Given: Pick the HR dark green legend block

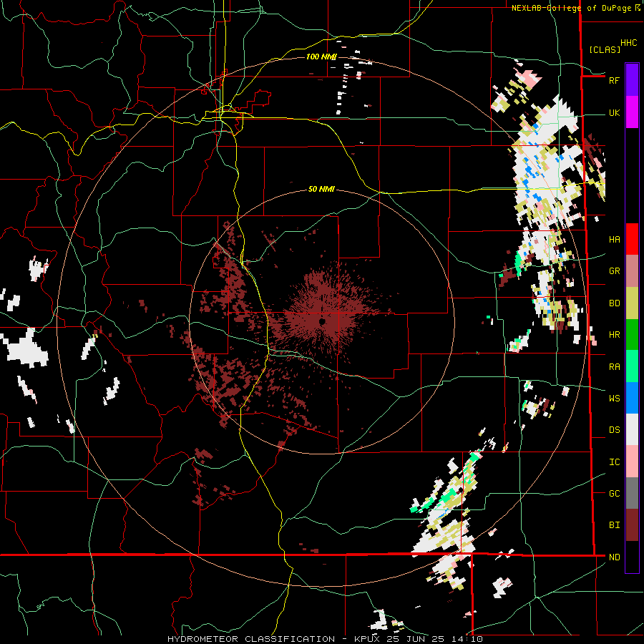Looking at the screenshot, I should [x=632, y=335].
